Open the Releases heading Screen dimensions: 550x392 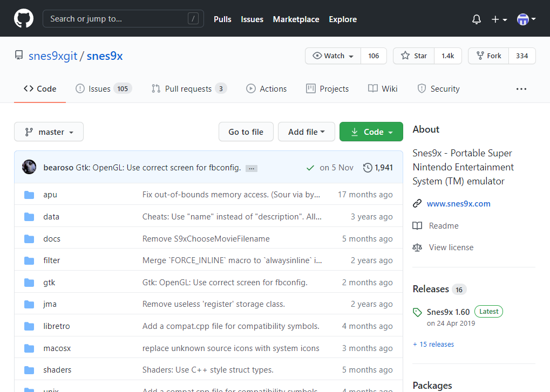point(431,289)
